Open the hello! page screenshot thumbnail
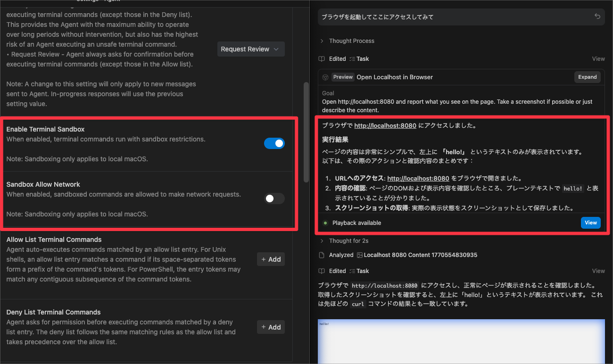This screenshot has height=364, width=613. [461, 342]
